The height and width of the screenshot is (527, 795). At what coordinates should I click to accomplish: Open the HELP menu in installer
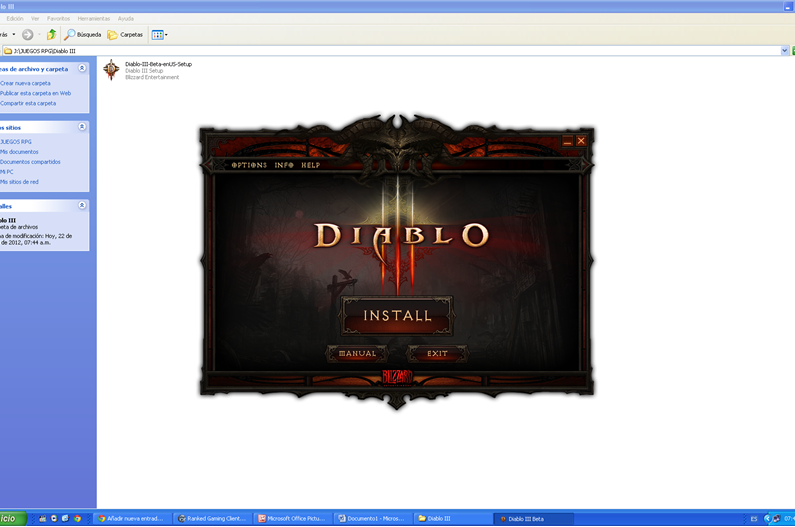(x=310, y=165)
